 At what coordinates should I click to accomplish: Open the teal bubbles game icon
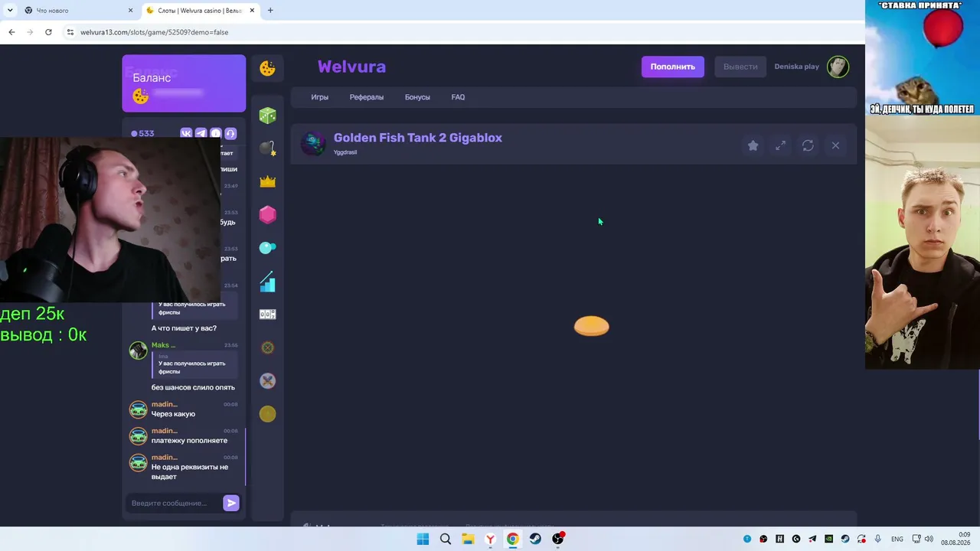[267, 248]
